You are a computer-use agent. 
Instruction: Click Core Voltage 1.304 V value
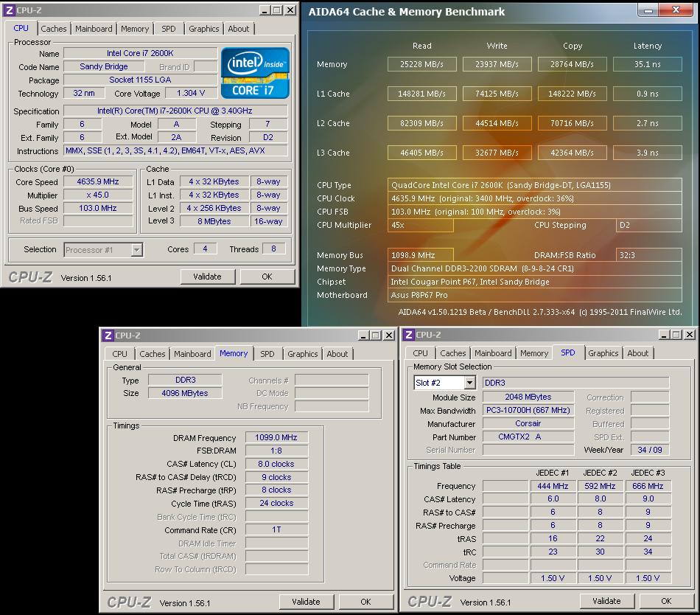tap(191, 93)
